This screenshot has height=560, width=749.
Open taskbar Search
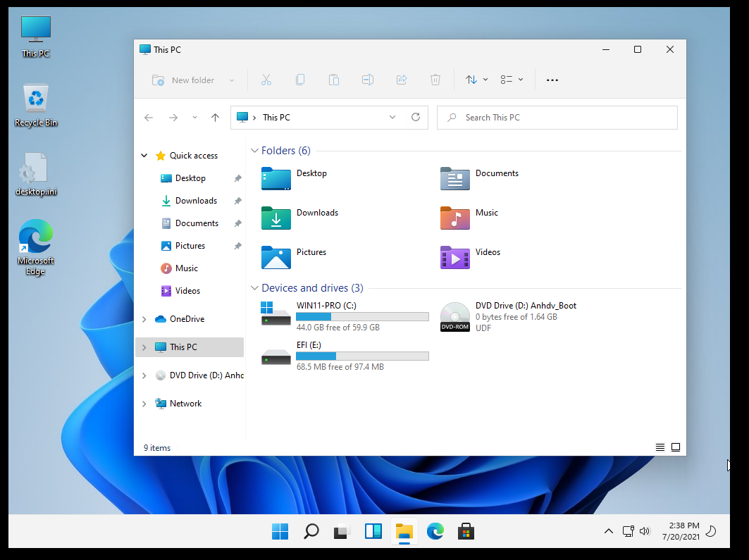coord(311,531)
